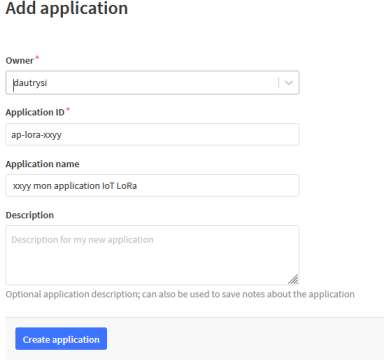Click the Add application page heading

tap(67, 8)
